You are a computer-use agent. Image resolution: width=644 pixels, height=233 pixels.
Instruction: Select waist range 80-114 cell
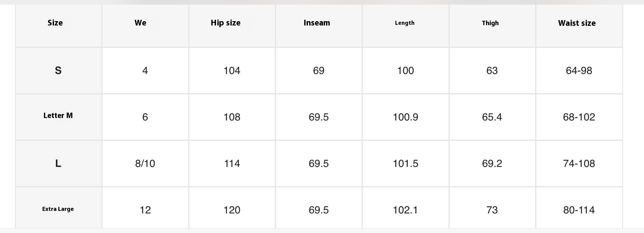[x=579, y=210]
